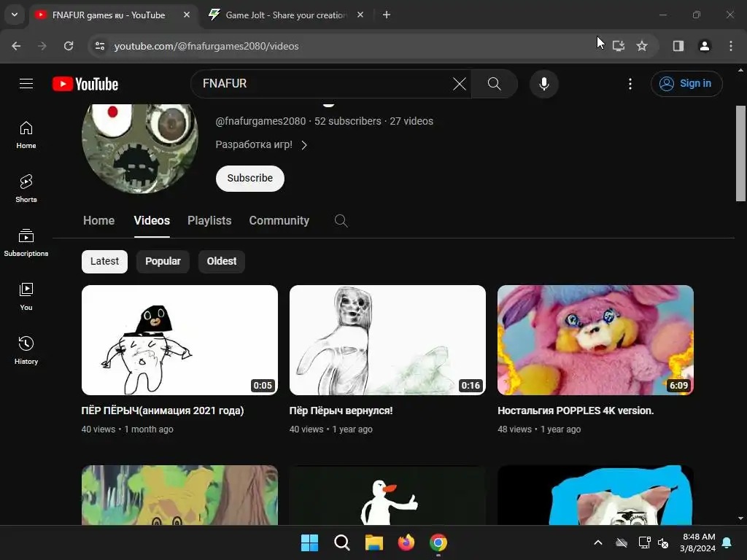Open the You section in the sidebar
Screen dimensions: 747x560
coord(26,296)
